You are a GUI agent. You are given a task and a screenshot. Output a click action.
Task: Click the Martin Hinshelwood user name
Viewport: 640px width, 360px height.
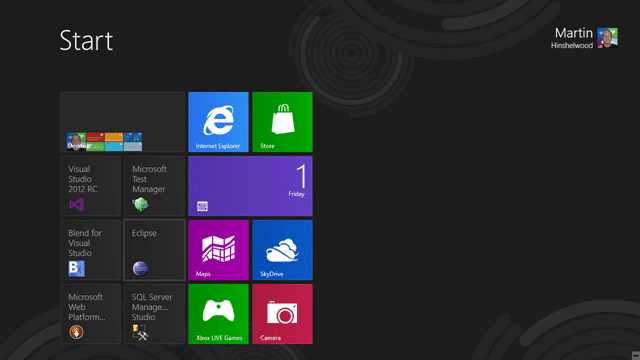click(x=572, y=38)
